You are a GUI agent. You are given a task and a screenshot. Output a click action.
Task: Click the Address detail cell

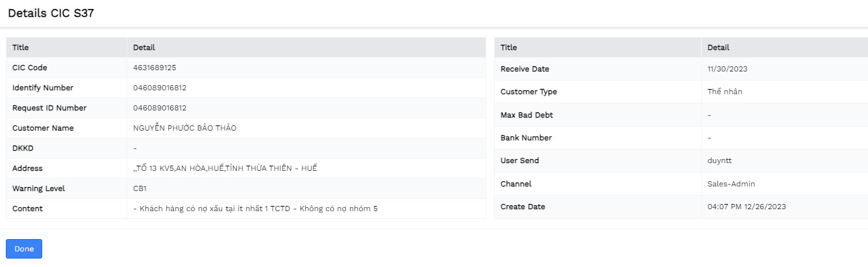click(x=306, y=168)
